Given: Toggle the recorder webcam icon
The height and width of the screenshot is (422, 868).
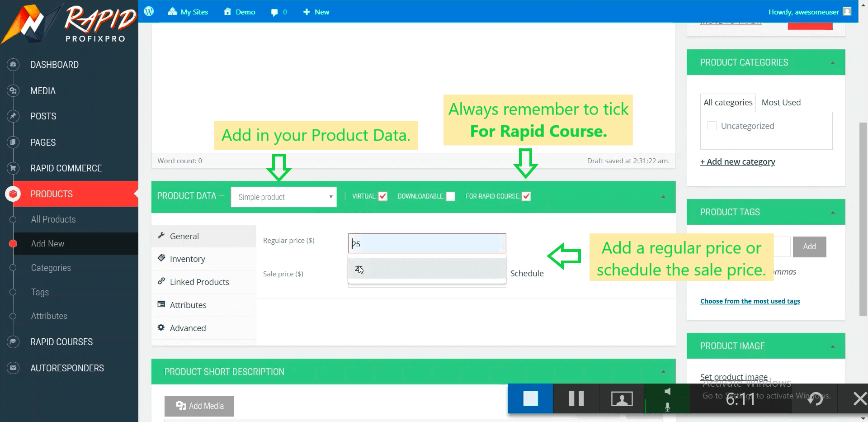Looking at the screenshot, I should (622, 398).
